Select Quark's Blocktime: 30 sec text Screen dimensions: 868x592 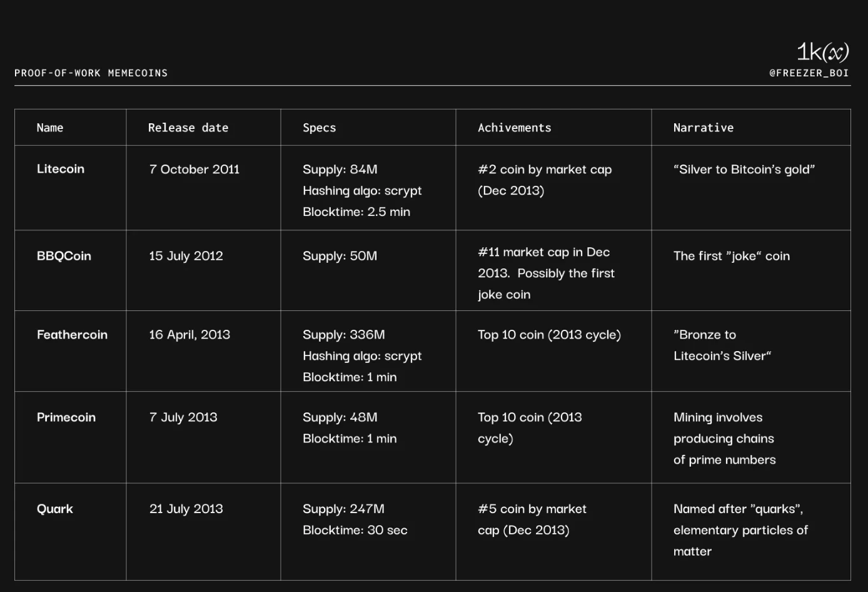click(355, 530)
